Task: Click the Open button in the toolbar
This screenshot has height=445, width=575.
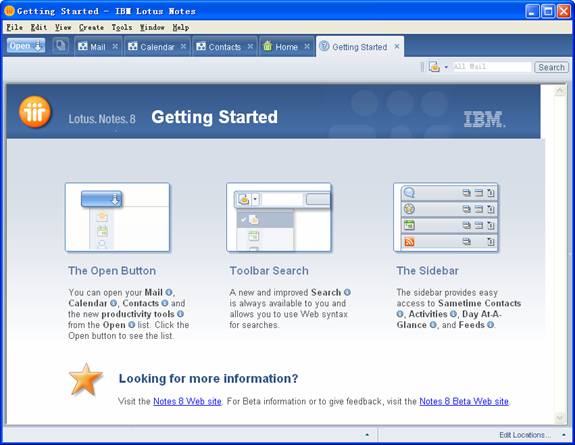Action: 26,46
